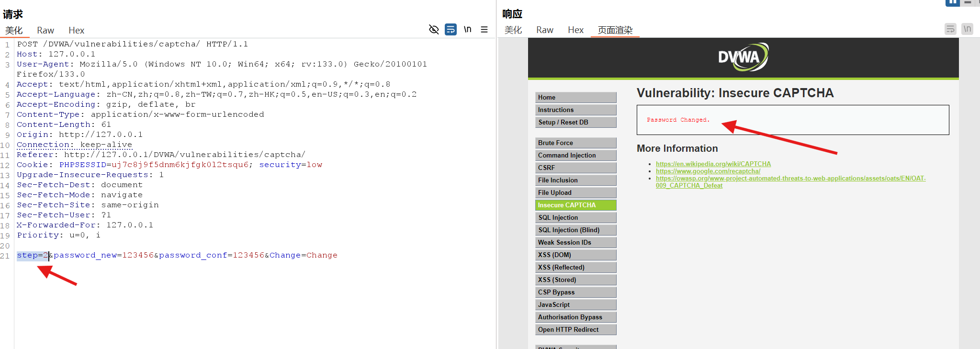Click the Host: 127.0.0.1 header line
This screenshot has width=980, height=349.
coord(56,54)
